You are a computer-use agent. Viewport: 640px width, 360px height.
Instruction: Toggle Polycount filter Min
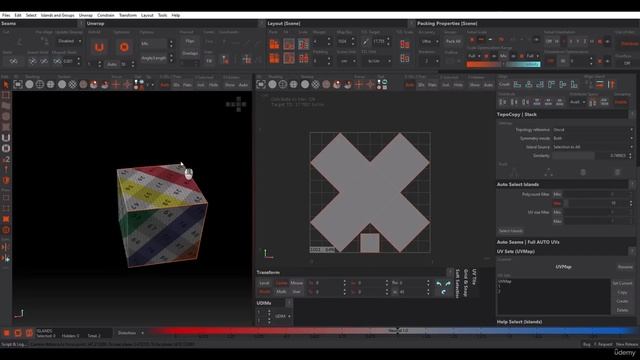pos(557,194)
